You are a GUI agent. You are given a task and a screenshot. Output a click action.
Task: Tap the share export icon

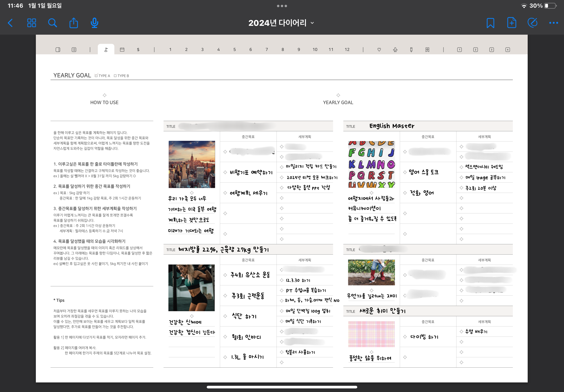click(73, 23)
